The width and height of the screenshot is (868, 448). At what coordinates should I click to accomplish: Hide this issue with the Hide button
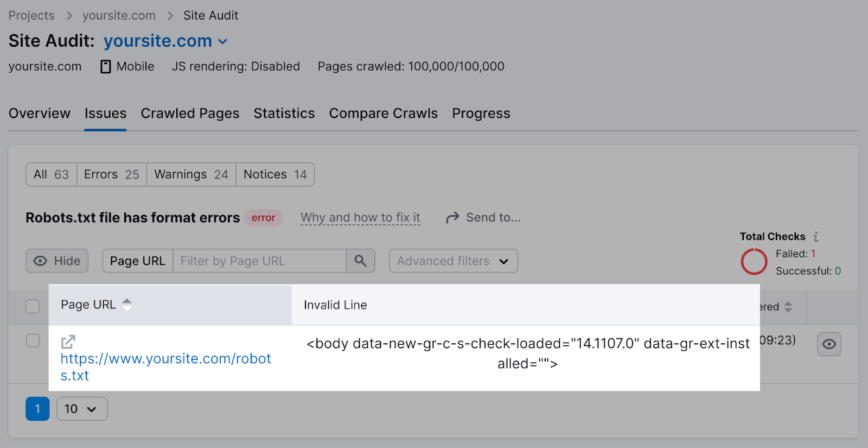click(x=57, y=261)
